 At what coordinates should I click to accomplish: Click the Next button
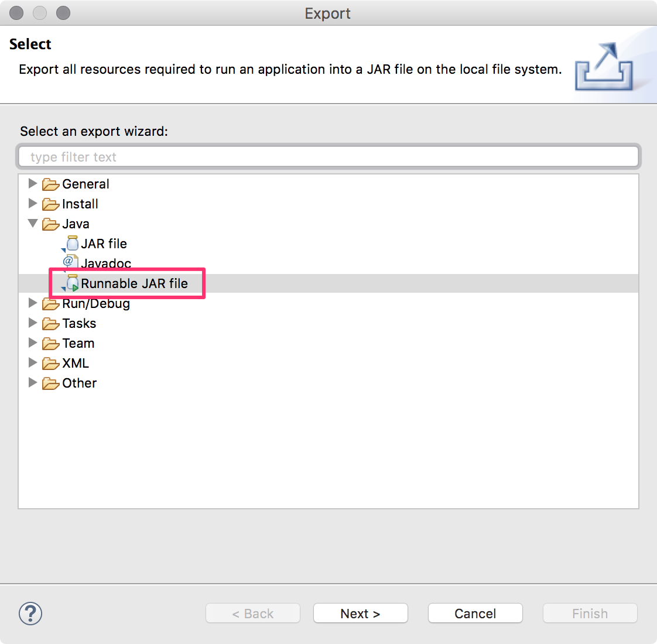(360, 613)
